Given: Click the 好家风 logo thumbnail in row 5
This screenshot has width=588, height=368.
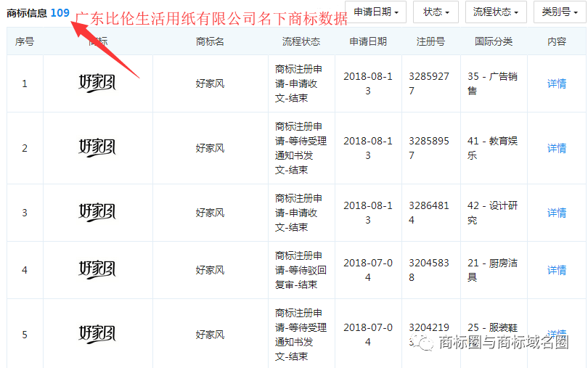Looking at the screenshot, I should point(97,334).
